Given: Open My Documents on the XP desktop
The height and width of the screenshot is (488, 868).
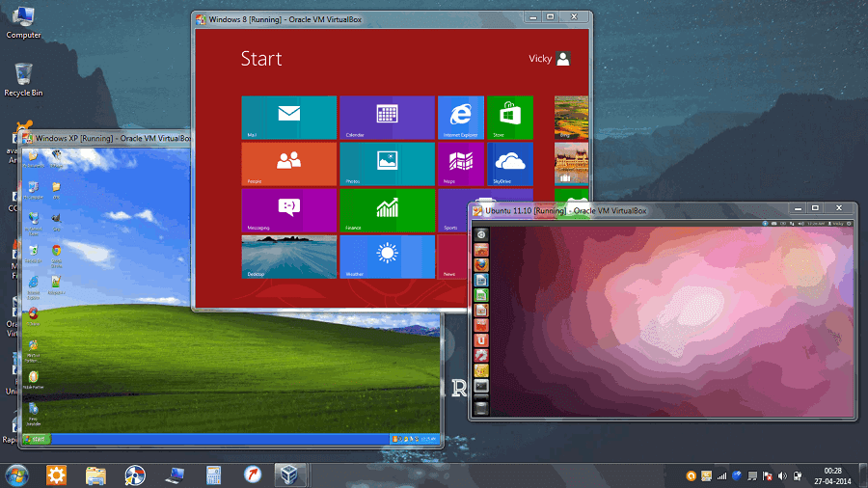Looking at the screenshot, I should tap(33, 158).
